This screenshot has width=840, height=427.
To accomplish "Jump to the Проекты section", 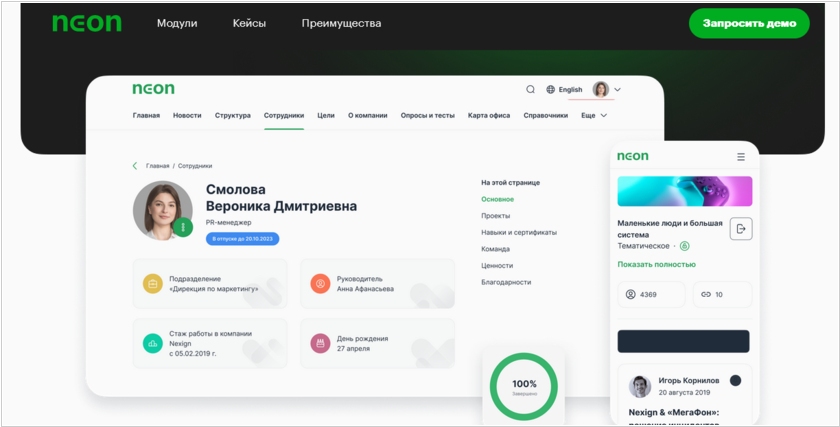I will [496, 216].
